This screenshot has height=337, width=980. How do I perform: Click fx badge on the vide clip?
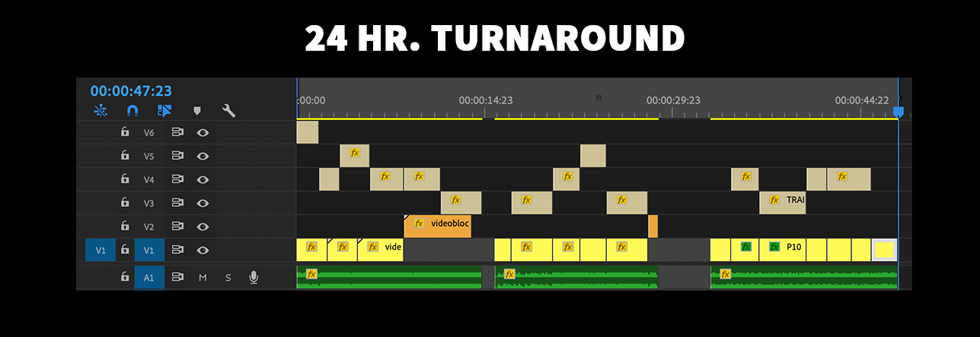(373, 246)
